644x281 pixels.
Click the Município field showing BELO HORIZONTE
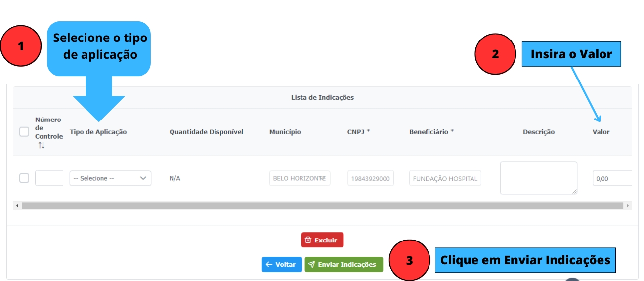[x=300, y=178]
